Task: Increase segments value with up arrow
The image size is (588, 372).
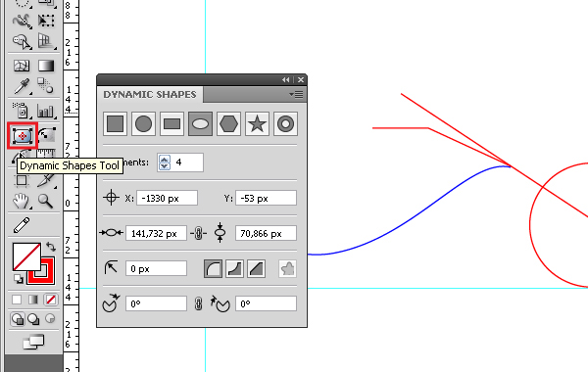Action: [x=165, y=159]
